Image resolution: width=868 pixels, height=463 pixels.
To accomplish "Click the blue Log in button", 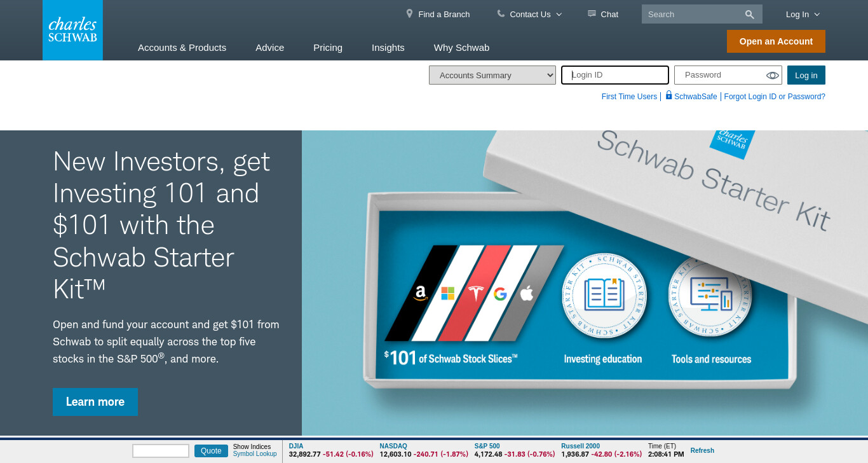I will (806, 75).
